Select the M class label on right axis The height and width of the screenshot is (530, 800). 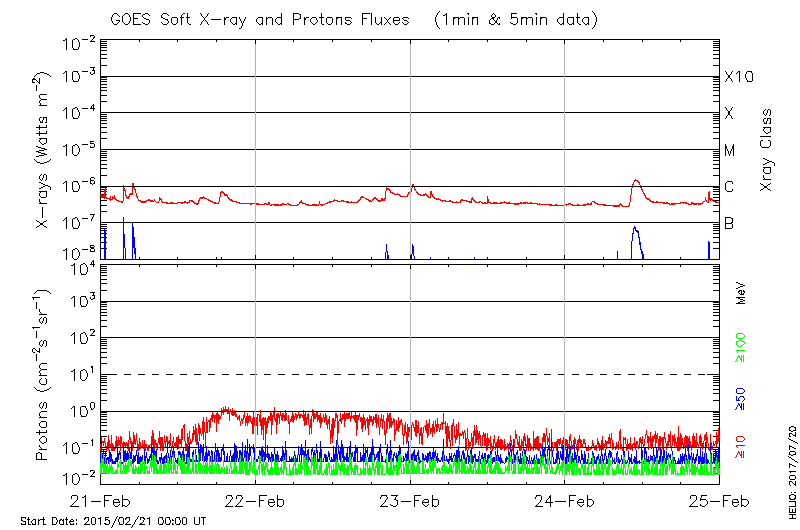coord(730,150)
